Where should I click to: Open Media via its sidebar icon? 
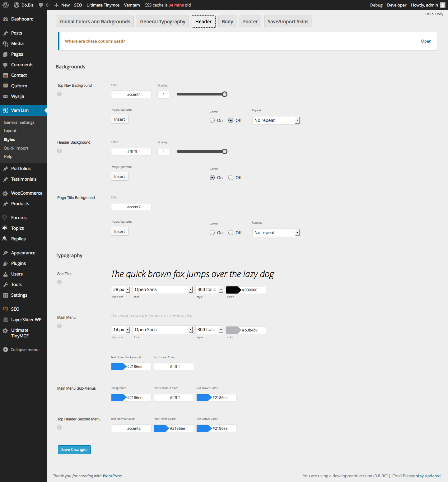pyautogui.click(x=5, y=44)
